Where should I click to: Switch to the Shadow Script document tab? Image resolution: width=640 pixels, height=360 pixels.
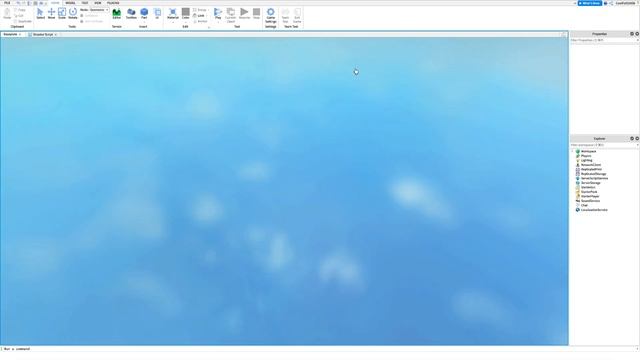tap(42, 34)
